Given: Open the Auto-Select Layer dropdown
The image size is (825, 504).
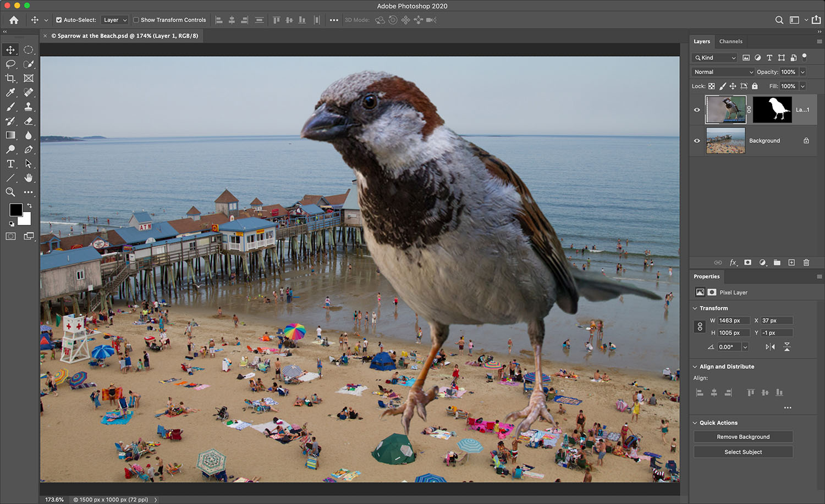Looking at the screenshot, I should (x=115, y=20).
